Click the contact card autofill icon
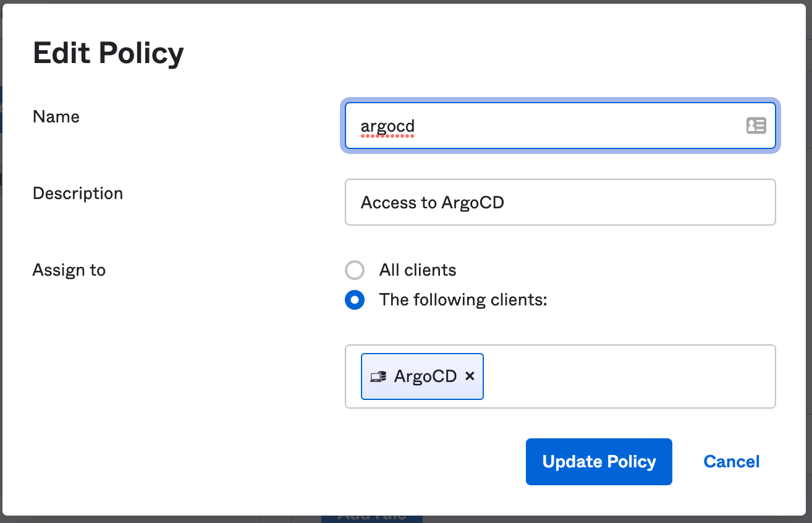The width and height of the screenshot is (812, 523). coord(756,126)
